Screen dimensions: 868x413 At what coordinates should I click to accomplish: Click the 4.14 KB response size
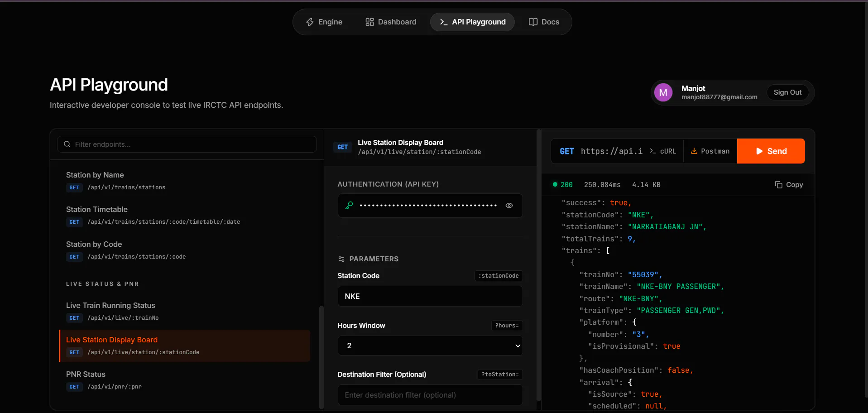(x=646, y=185)
